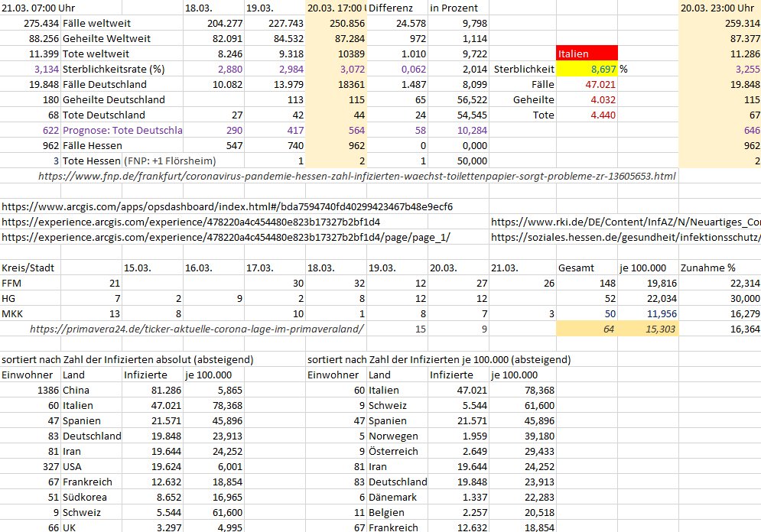761x532 pixels.
Task: Open the rki.de Neuartiges Coronavirus link
Action: [626, 222]
